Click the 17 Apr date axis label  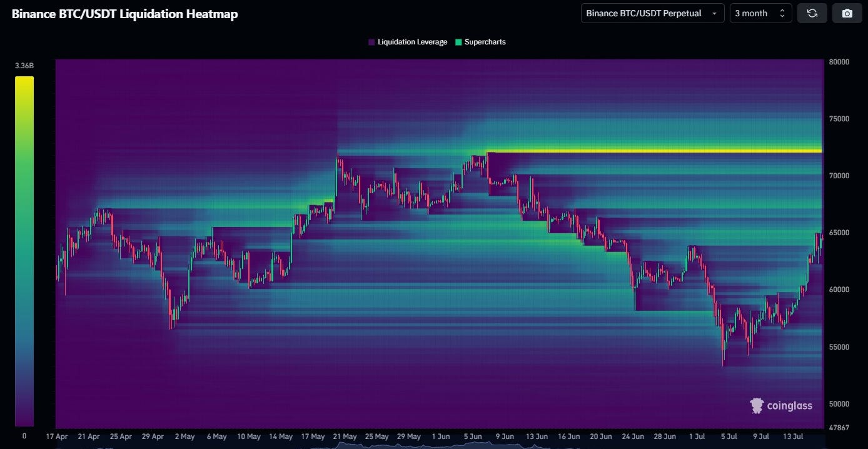pyautogui.click(x=57, y=436)
